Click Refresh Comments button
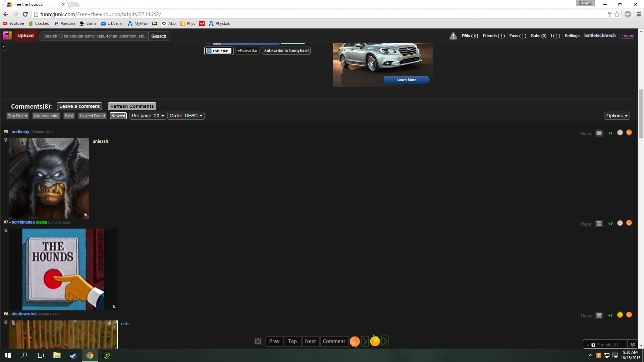The image size is (644, 362). [132, 106]
